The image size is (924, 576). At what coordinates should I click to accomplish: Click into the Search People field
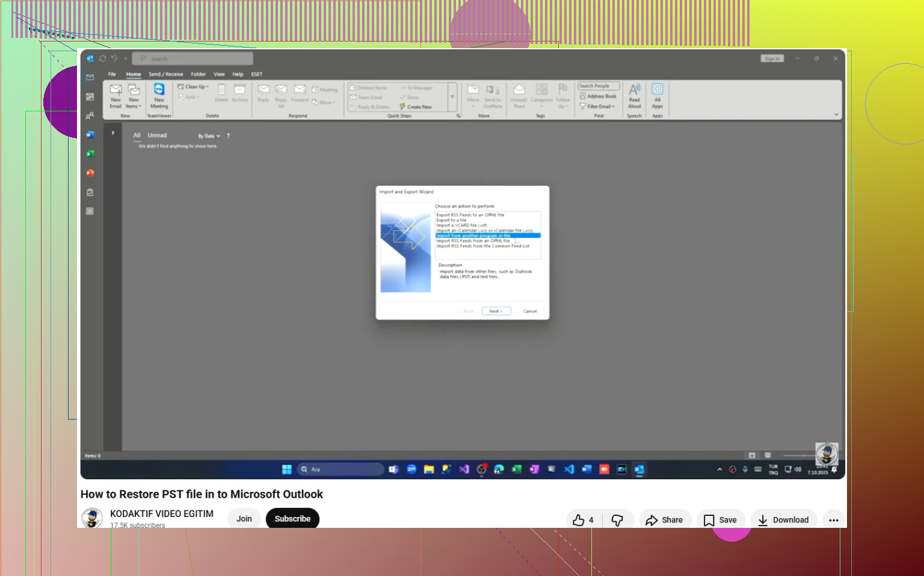pos(598,86)
